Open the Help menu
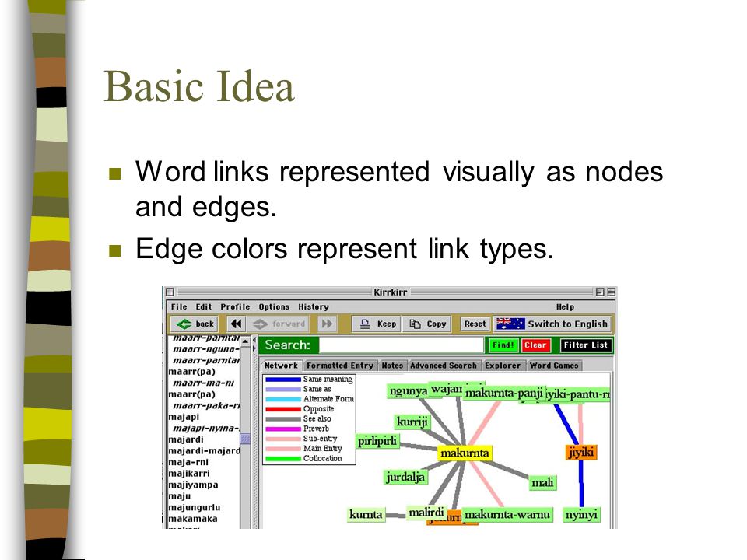Viewport: 747px width, 560px height. (x=565, y=307)
